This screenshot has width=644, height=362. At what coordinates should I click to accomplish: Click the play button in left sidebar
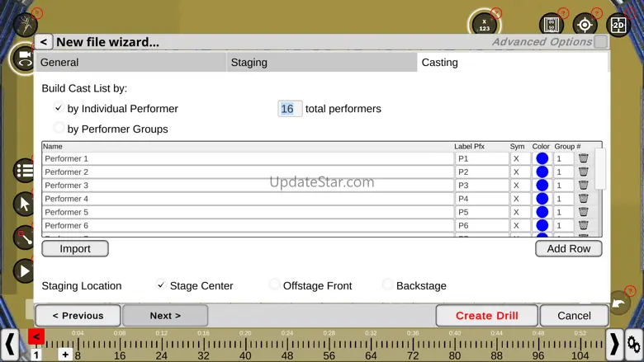click(x=24, y=271)
